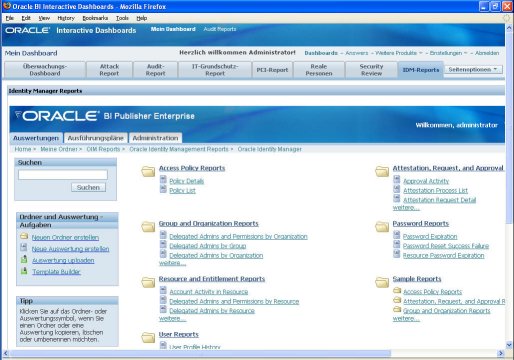Click report icon beside Delegated Admins by Resource
Image resolution: width=514 pixels, height=360 pixels.
pos(163,309)
